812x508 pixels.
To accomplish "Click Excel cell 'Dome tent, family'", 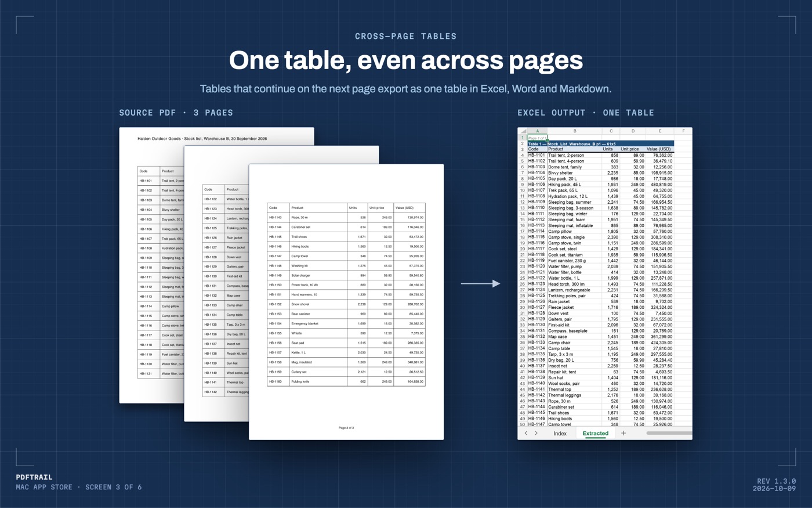I will [574, 167].
